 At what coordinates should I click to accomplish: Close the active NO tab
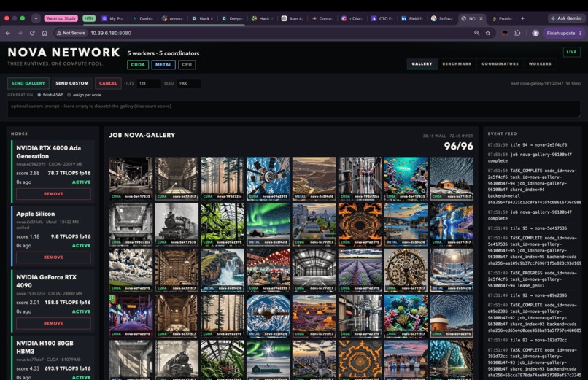(481, 18)
